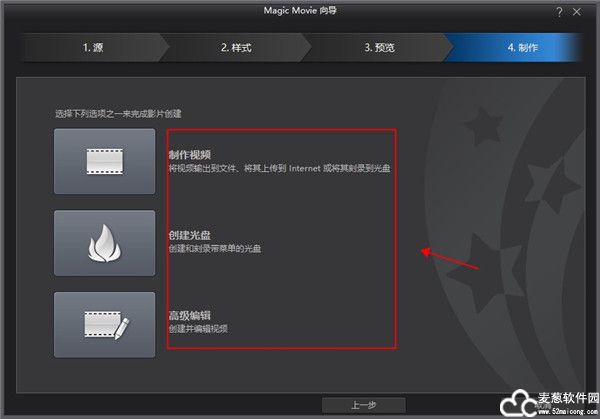Screen dimensions: 600x419
Task: Close the Magic Movie wizard window
Action: [577, 12]
